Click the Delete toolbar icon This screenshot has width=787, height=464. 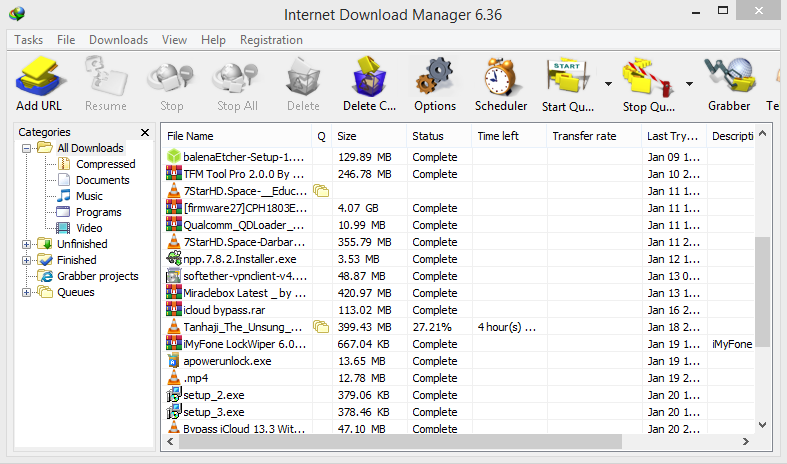click(303, 77)
